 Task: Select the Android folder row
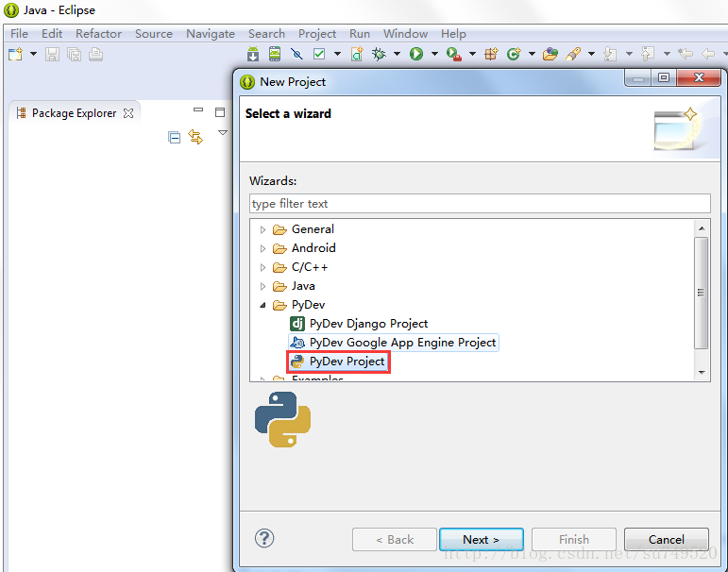[x=304, y=248]
